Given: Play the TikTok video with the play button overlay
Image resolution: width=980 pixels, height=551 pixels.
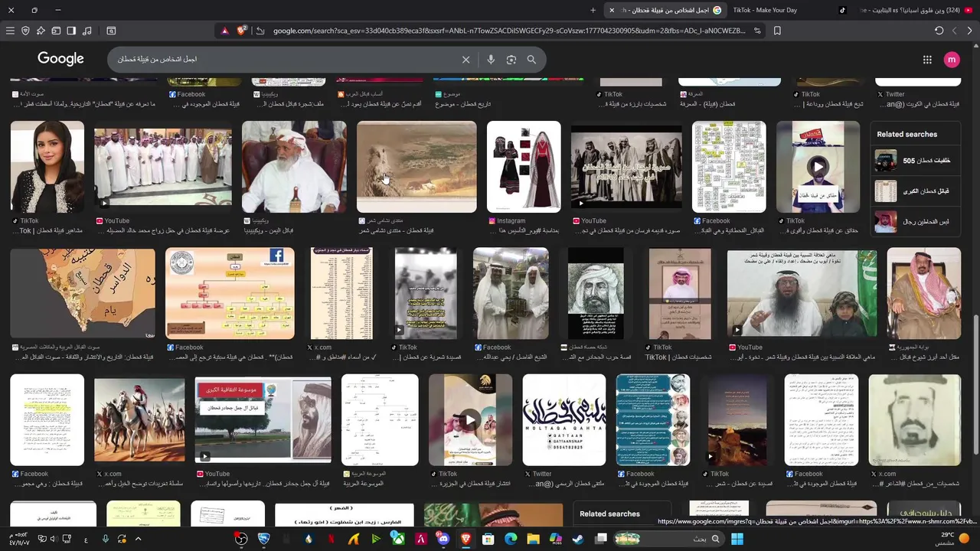Looking at the screenshot, I should (818, 166).
